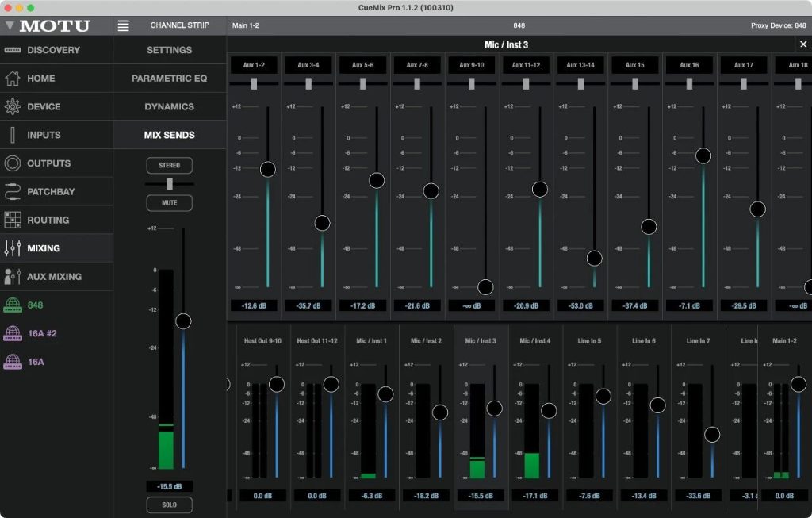Open the Routing grid icon

click(x=12, y=220)
